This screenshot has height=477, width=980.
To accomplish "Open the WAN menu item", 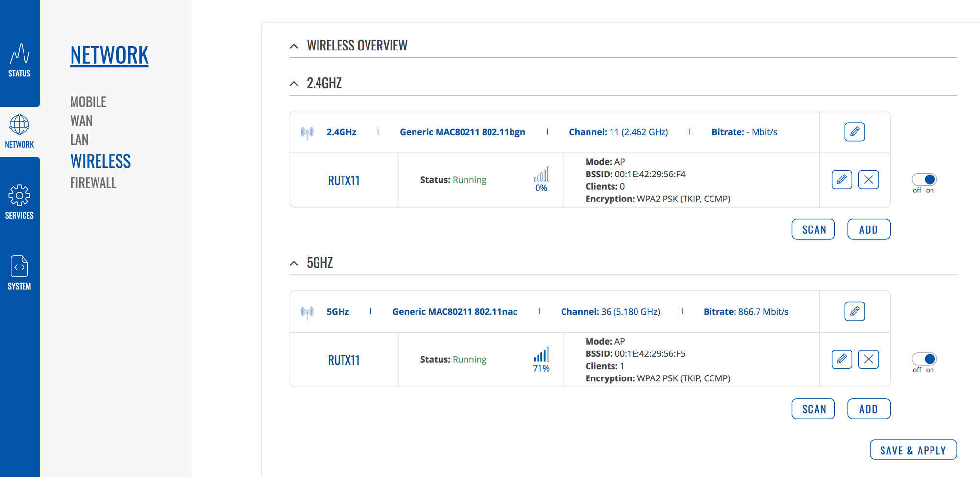I will (x=81, y=121).
